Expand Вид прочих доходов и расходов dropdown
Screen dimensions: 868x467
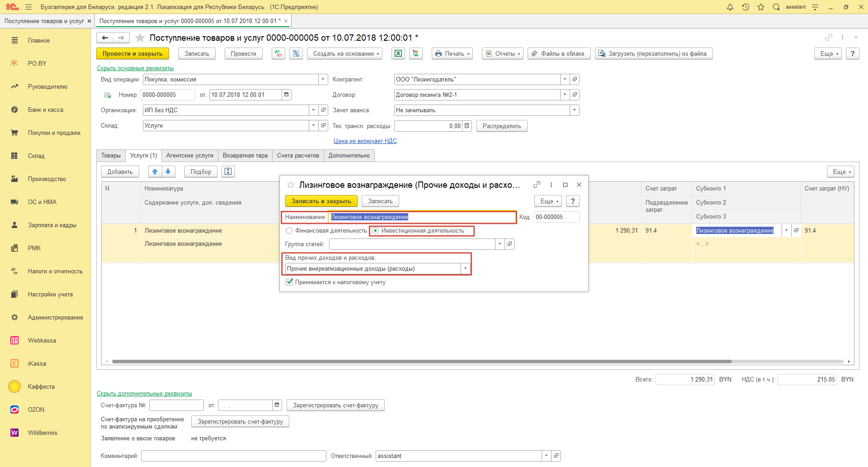[x=465, y=269]
